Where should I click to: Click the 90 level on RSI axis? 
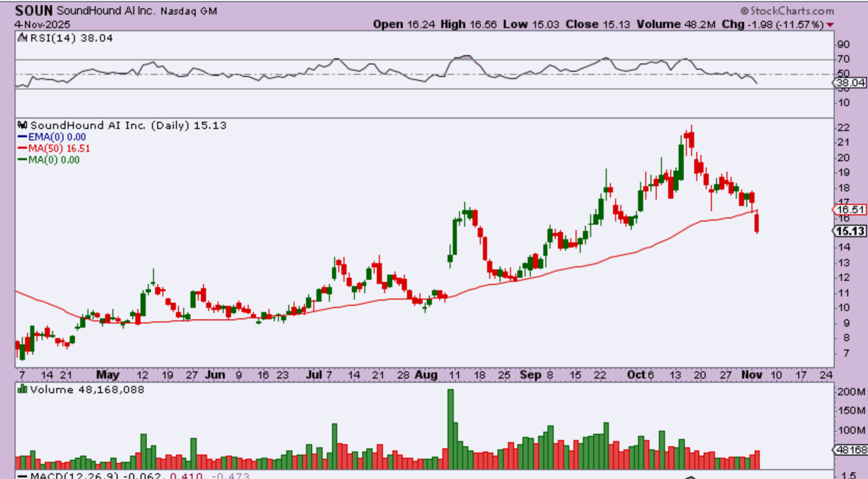pyautogui.click(x=844, y=45)
